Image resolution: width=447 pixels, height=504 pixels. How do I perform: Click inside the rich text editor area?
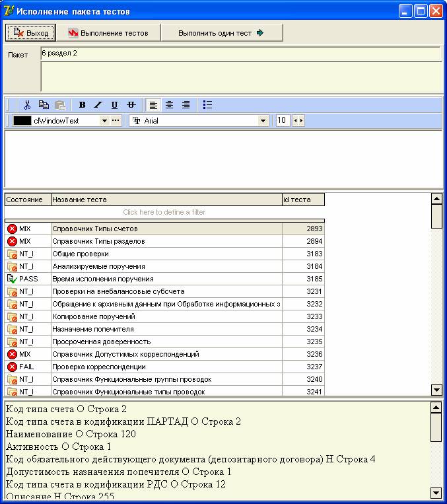223,159
